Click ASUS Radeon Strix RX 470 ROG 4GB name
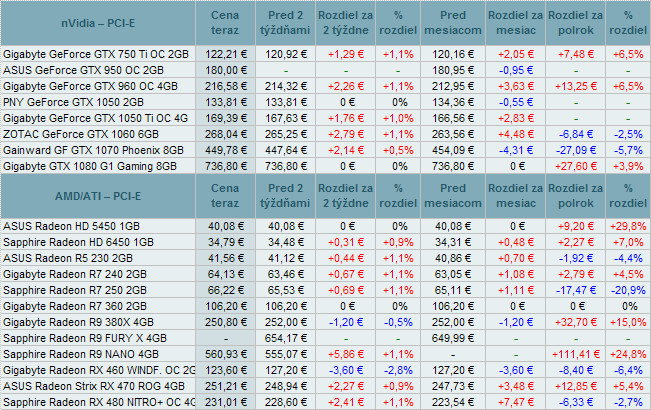 [94, 386]
